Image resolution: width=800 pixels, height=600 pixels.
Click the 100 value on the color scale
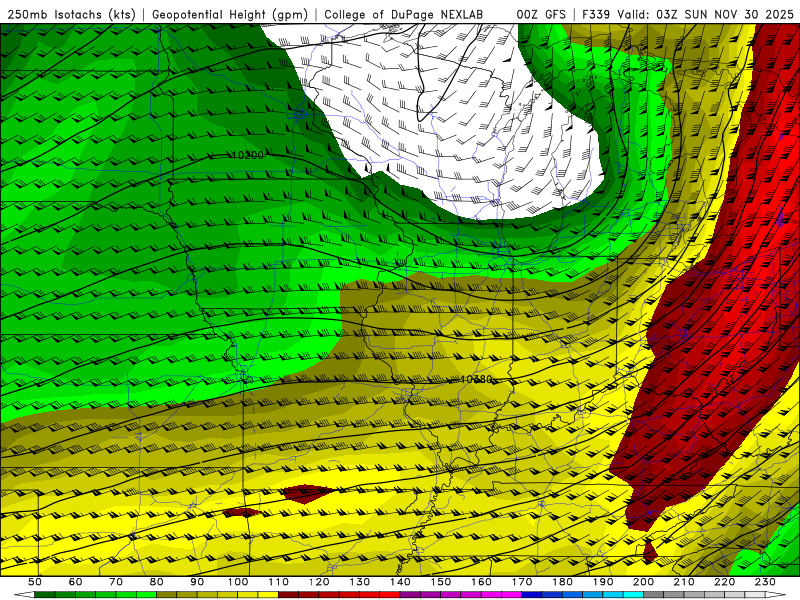point(238,582)
